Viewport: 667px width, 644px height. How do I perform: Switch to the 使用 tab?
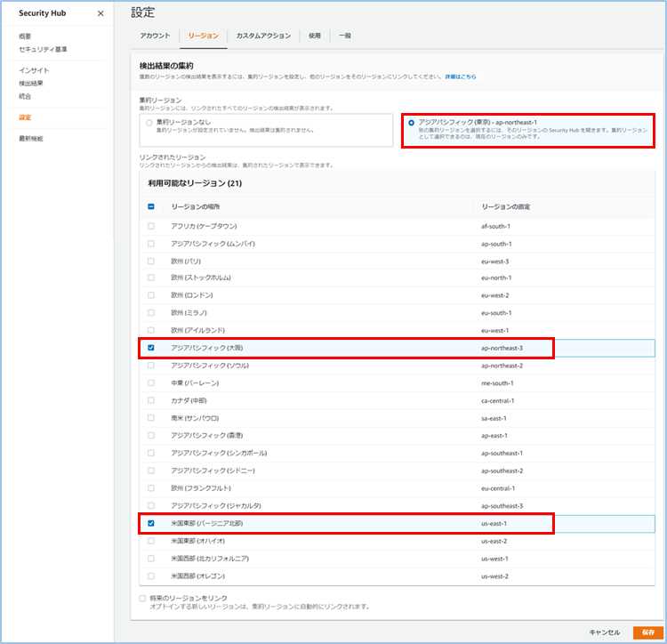coord(315,36)
